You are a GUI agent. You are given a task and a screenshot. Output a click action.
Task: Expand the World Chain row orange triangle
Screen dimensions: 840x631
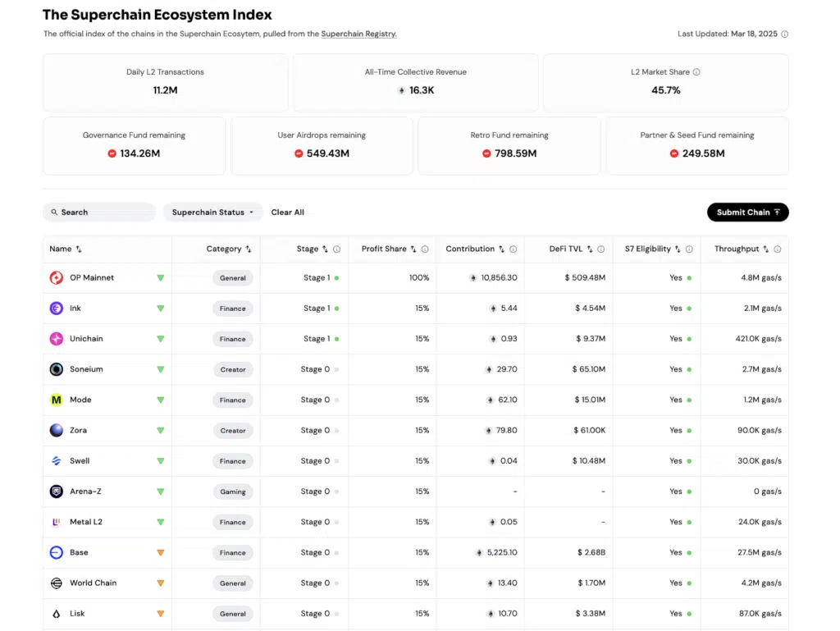160,583
